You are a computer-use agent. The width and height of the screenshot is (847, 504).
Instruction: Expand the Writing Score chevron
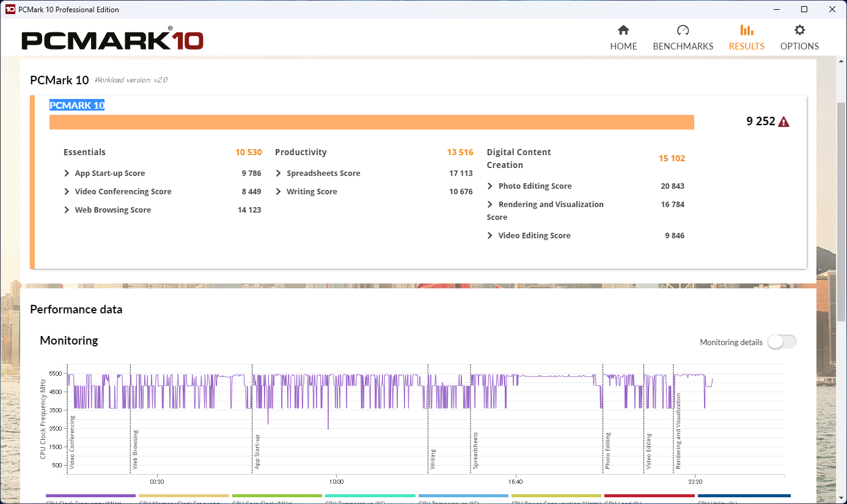pyautogui.click(x=279, y=192)
